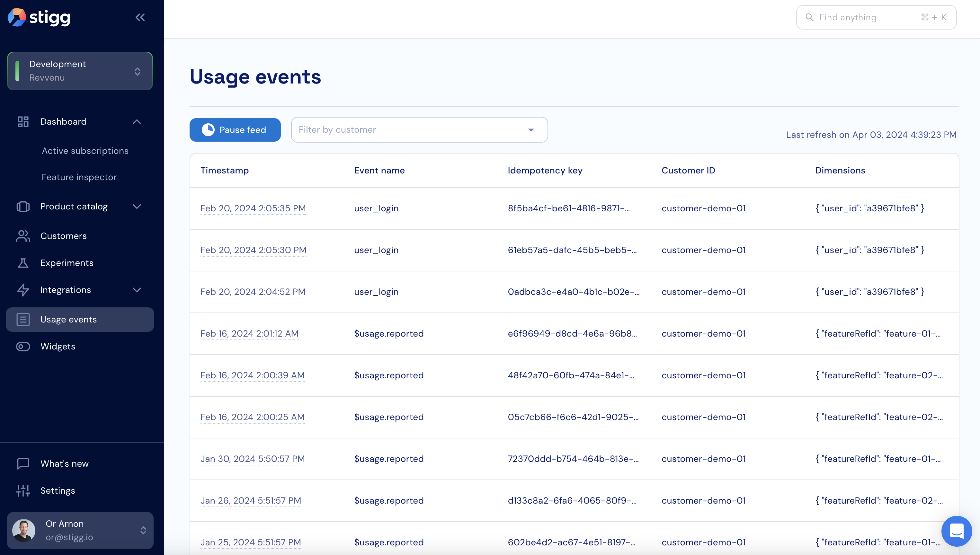Open the Customers people icon
980x555 pixels.
(23, 236)
